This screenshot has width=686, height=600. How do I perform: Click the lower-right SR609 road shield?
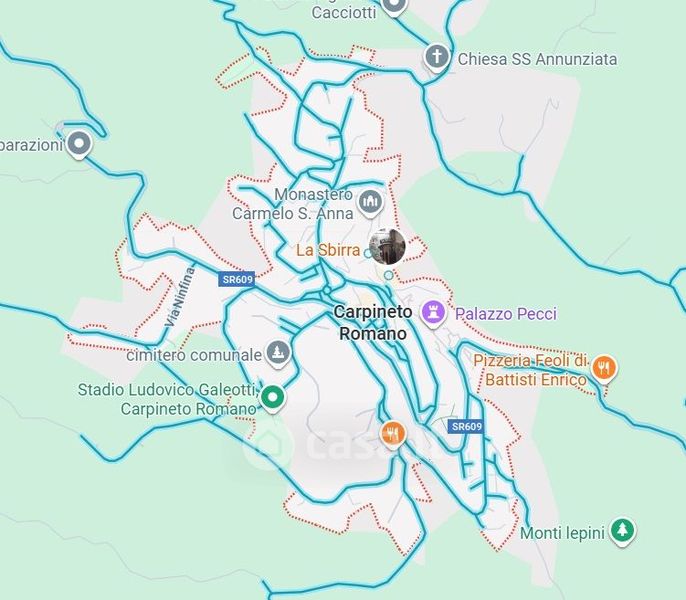click(x=466, y=426)
